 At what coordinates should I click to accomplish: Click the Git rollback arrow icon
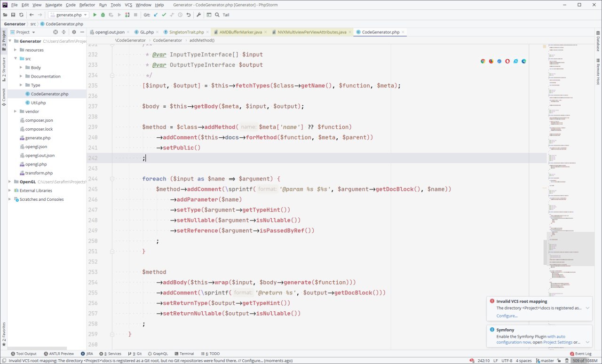[188, 15]
